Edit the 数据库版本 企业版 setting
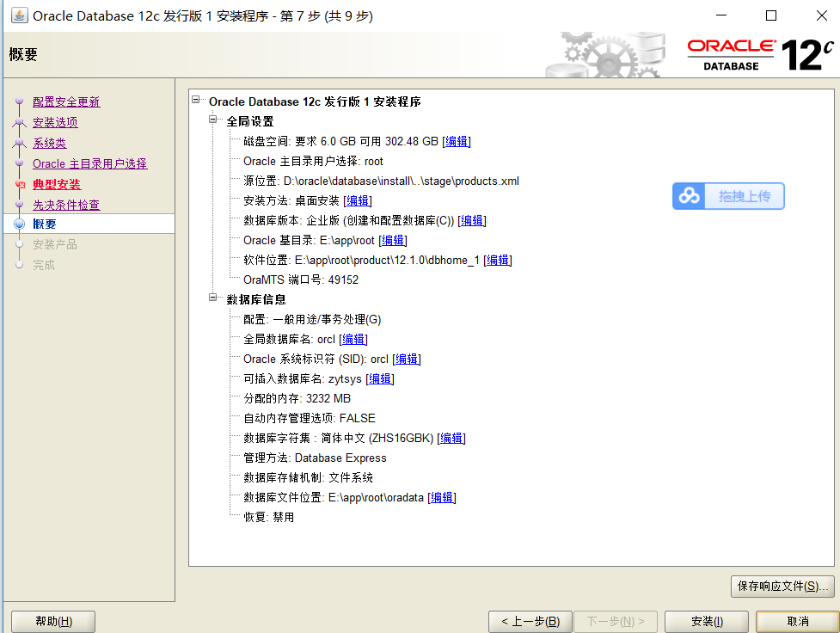The height and width of the screenshot is (633, 840). pyautogui.click(x=472, y=221)
